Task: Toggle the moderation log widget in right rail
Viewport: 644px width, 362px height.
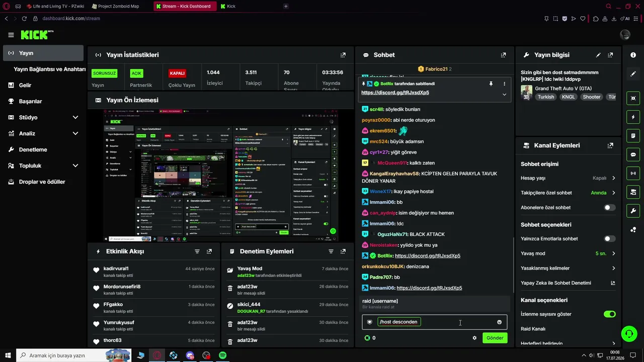Action: [633, 136]
